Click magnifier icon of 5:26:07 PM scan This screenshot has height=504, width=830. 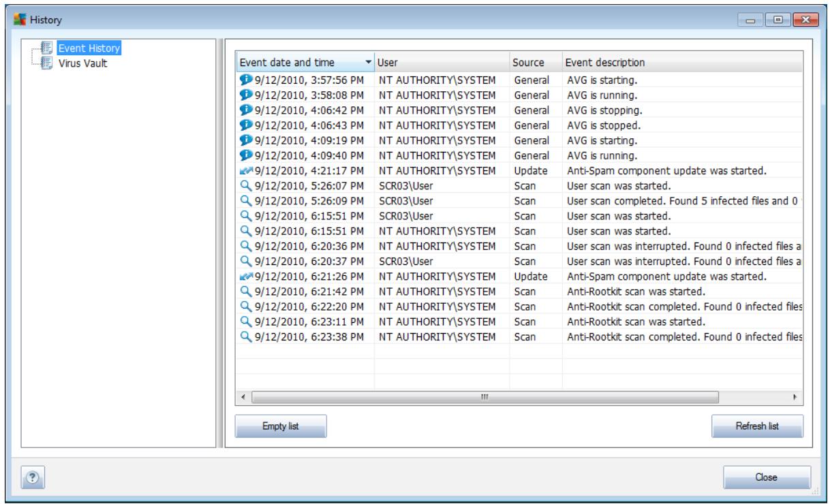(246, 186)
